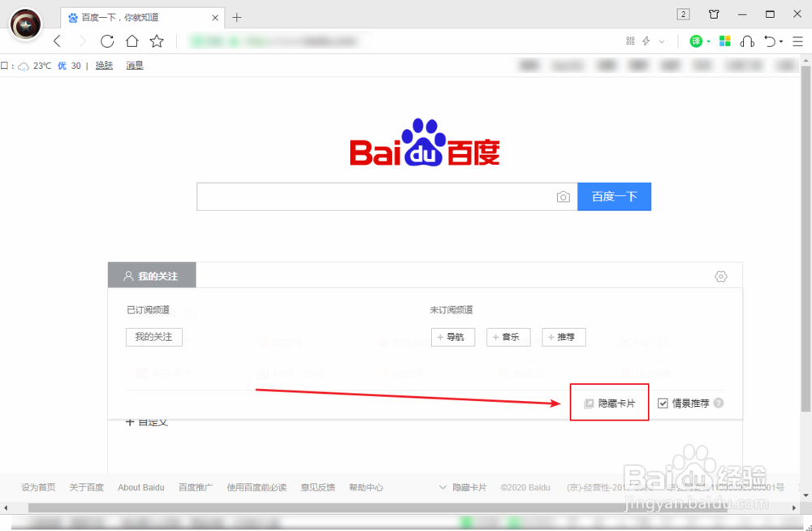Reload the page with the refresh icon
Viewport: 812px width, 531px height.
[106, 41]
